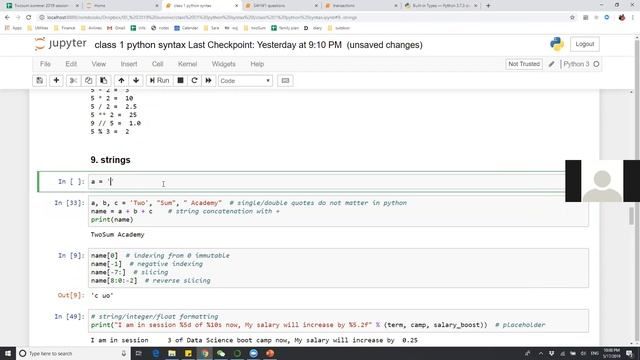Open the Chrome menu

pyautogui.click(x=633, y=18)
